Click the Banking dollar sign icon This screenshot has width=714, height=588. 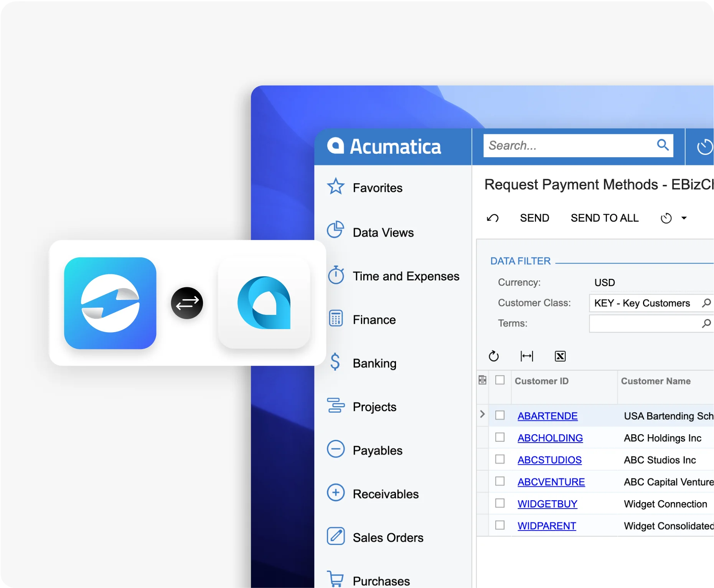335,362
